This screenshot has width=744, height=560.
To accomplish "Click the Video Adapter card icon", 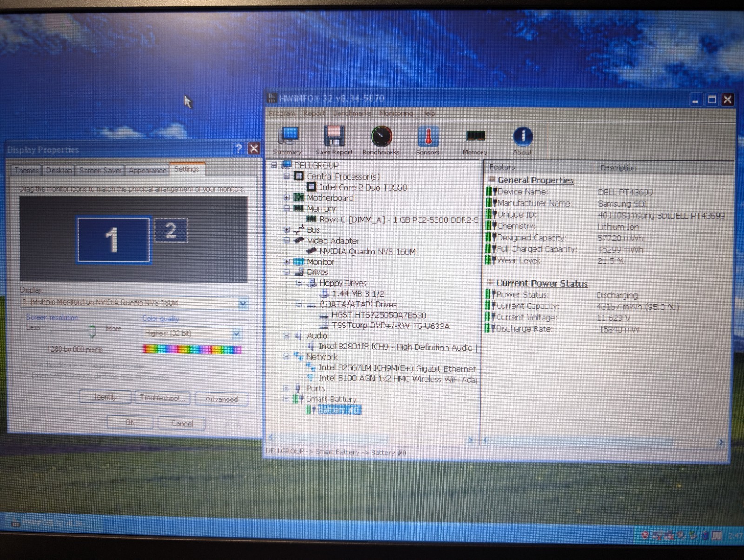I will coord(299,240).
